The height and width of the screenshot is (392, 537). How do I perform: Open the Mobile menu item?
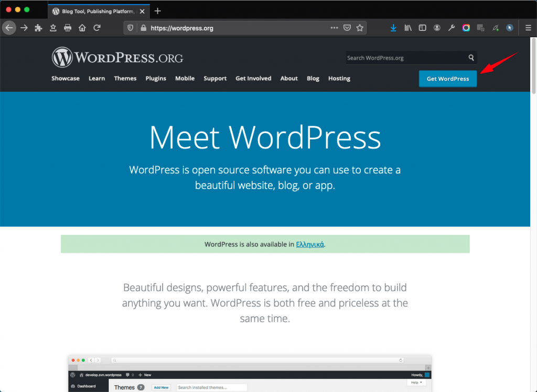185,79
